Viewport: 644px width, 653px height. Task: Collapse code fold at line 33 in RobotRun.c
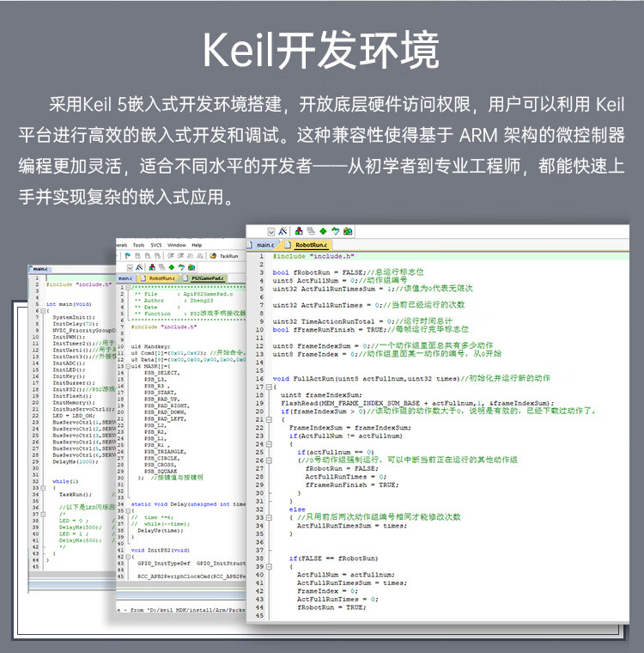269,517
